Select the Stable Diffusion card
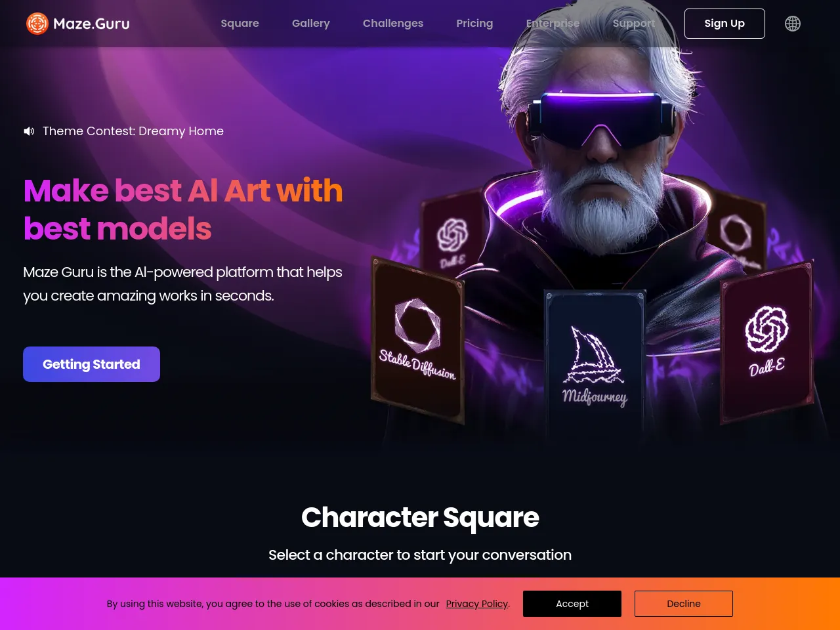Viewport: 840px width, 630px height. pyautogui.click(x=417, y=340)
